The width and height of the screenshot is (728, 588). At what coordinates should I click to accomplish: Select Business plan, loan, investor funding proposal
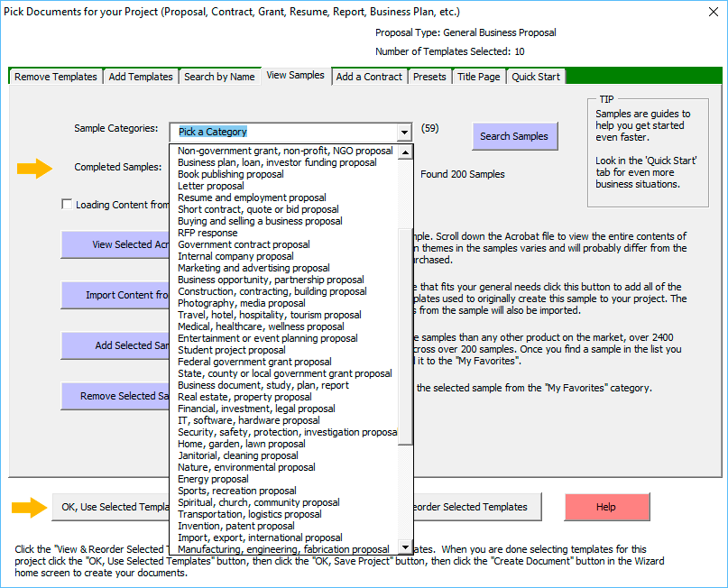coord(284,162)
